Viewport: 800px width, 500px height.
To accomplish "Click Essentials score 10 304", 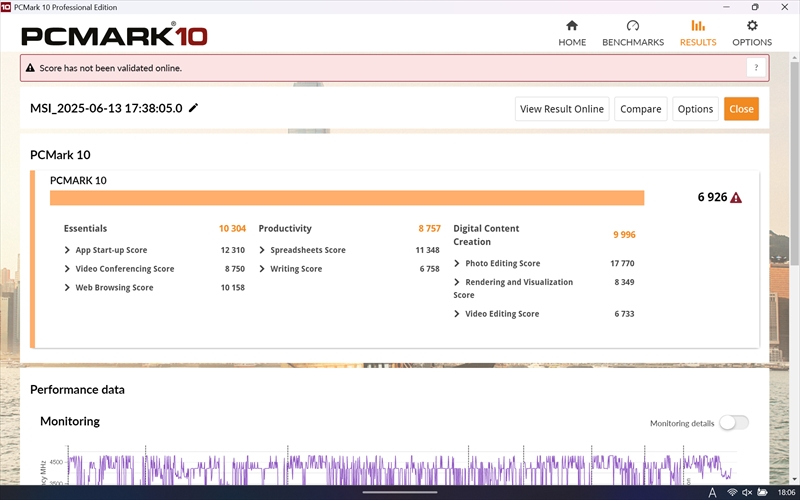I will 232,229.
